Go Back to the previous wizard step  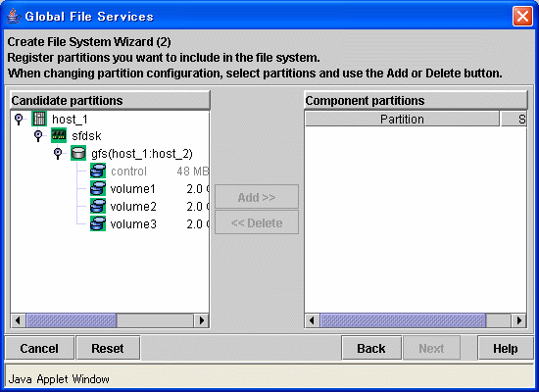point(371,348)
